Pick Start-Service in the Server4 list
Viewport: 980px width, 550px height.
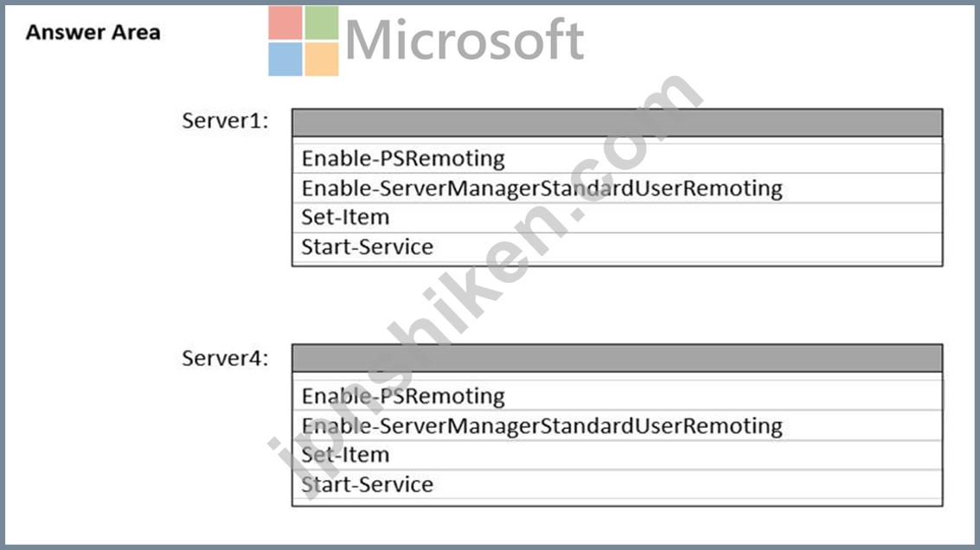click(617, 484)
